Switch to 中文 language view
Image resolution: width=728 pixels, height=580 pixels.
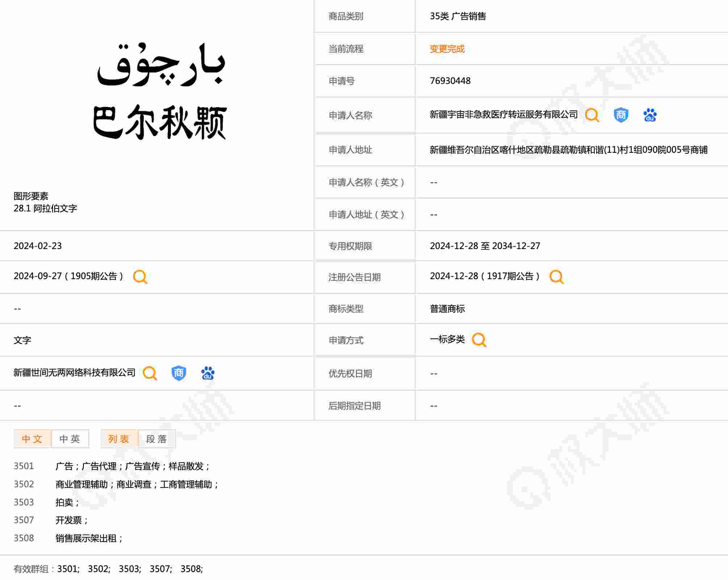[x=32, y=439]
